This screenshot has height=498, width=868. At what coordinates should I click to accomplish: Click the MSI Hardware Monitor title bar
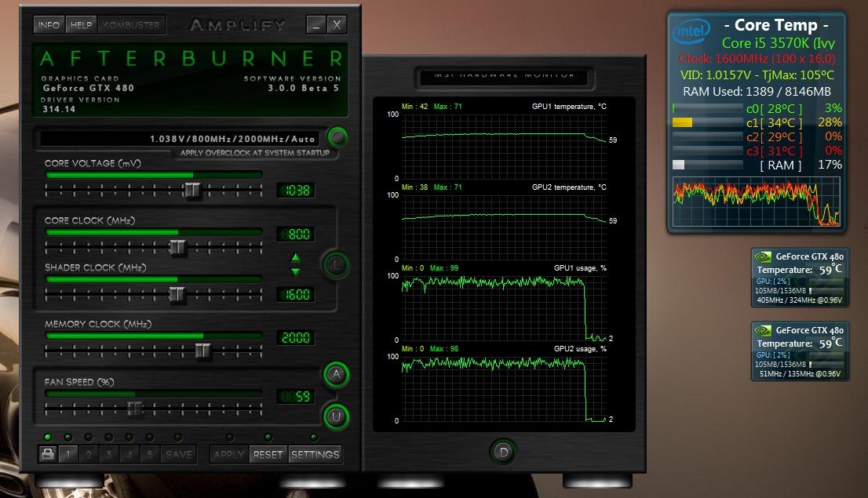505,76
